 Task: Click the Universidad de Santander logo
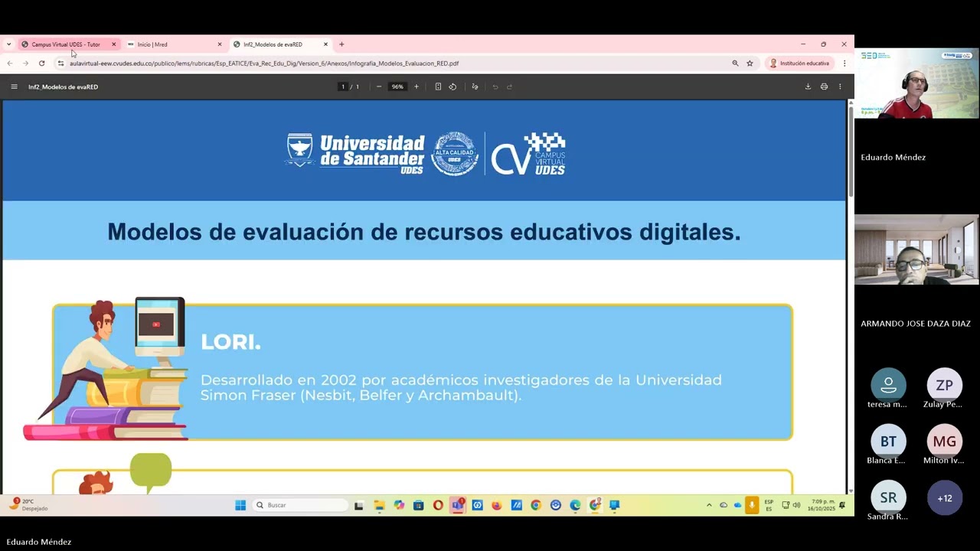354,153
